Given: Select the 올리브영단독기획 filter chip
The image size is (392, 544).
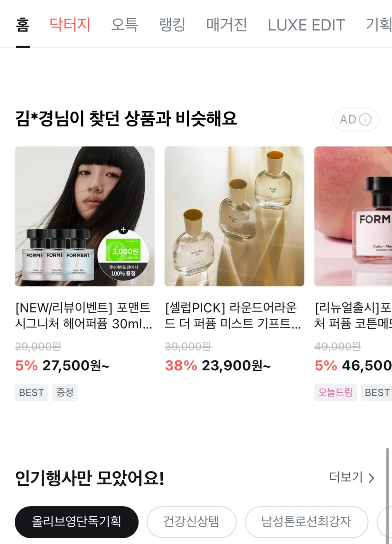Looking at the screenshot, I should click(x=77, y=522).
